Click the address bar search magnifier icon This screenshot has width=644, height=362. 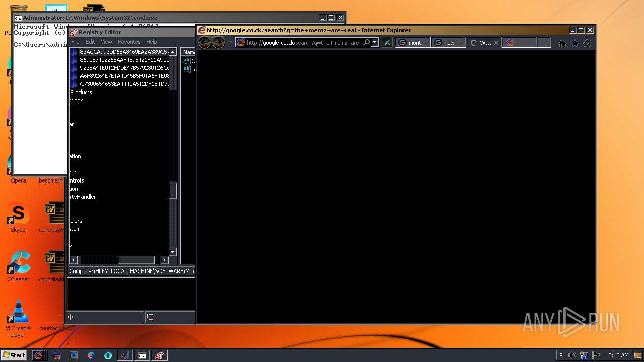[367, 43]
